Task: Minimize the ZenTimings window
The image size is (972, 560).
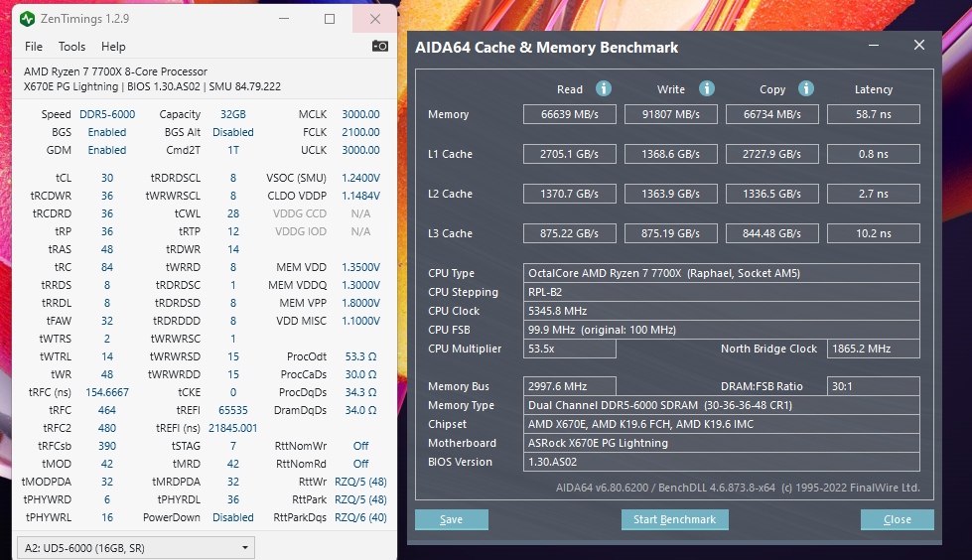Action: click(x=284, y=19)
